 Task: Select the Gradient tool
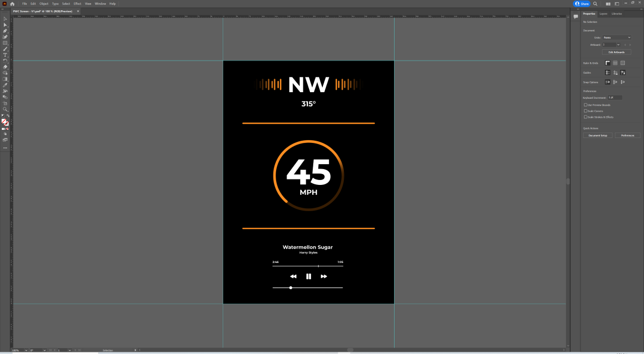(5, 79)
